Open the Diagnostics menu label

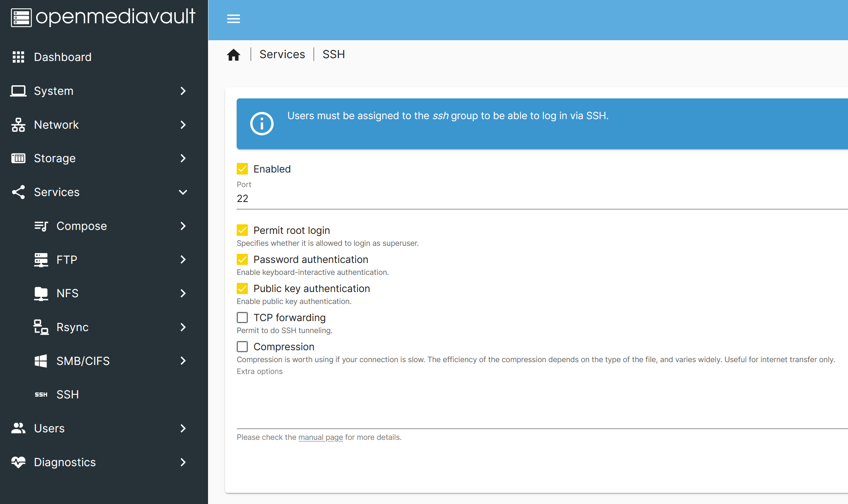65,462
